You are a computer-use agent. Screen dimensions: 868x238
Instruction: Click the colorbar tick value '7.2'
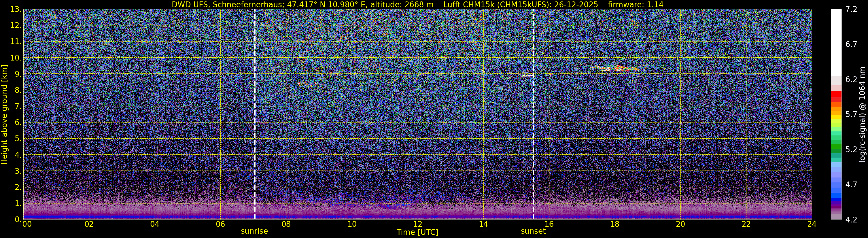point(852,10)
